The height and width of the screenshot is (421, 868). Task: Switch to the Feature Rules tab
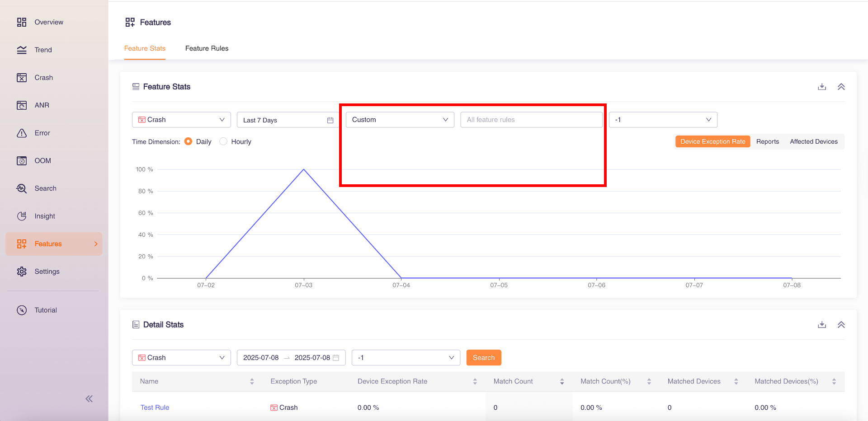(207, 48)
